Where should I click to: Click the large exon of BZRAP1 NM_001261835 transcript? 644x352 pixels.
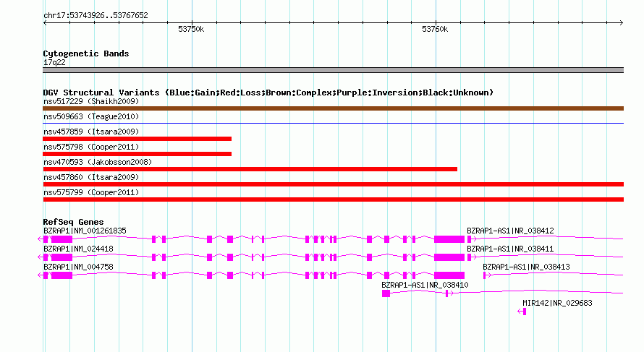pyautogui.click(x=449, y=239)
